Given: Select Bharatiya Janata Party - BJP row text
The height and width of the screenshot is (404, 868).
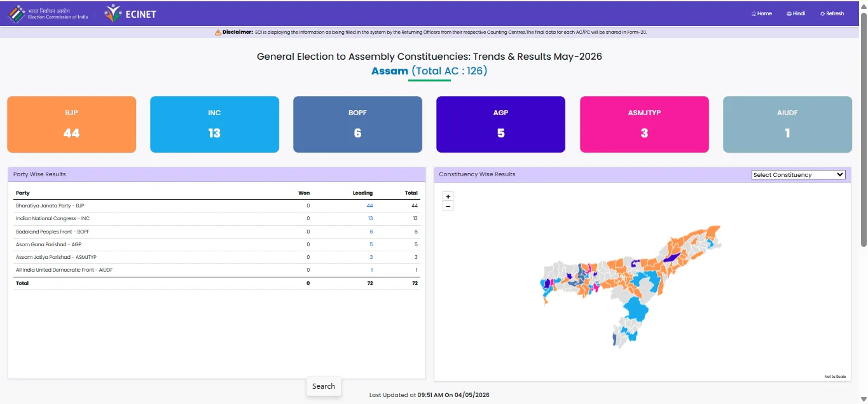Looking at the screenshot, I should point(50,205).
